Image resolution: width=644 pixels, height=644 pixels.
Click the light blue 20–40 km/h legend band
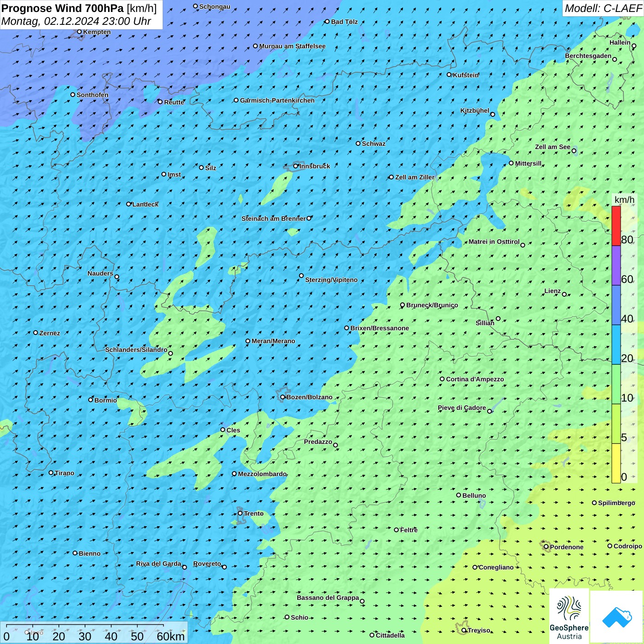616,345
